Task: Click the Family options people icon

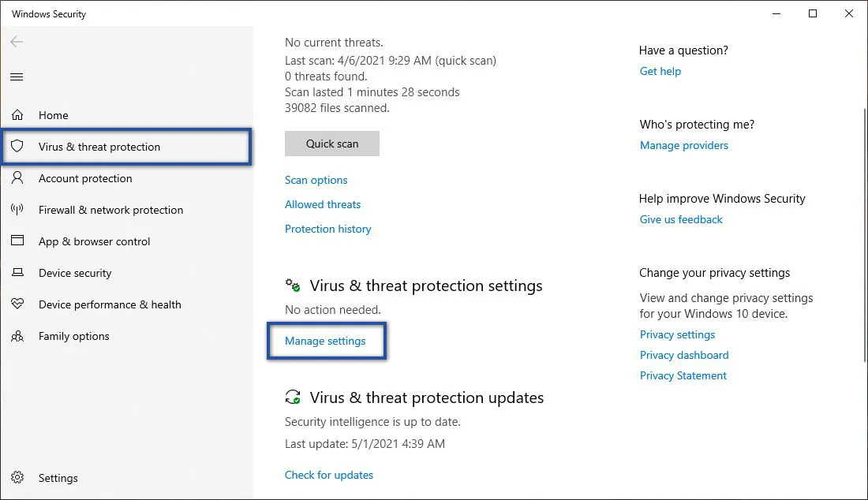Action: coord(17,336)
